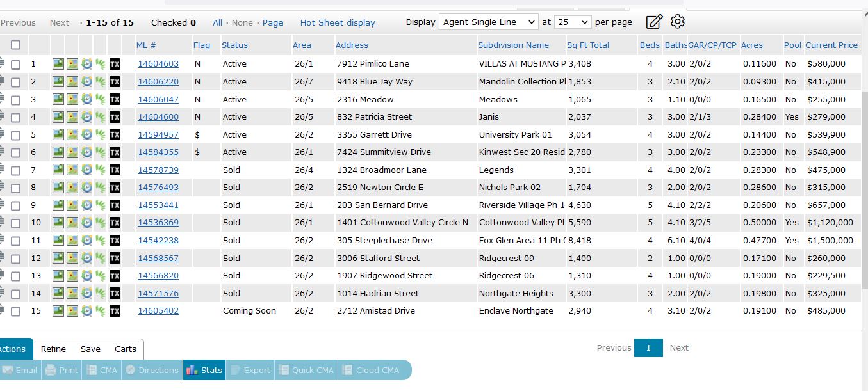Image resolution: width=868 pixels, height=391 pixels.
Task: Launch the Quick CMA action
Action: pos(307,370)
